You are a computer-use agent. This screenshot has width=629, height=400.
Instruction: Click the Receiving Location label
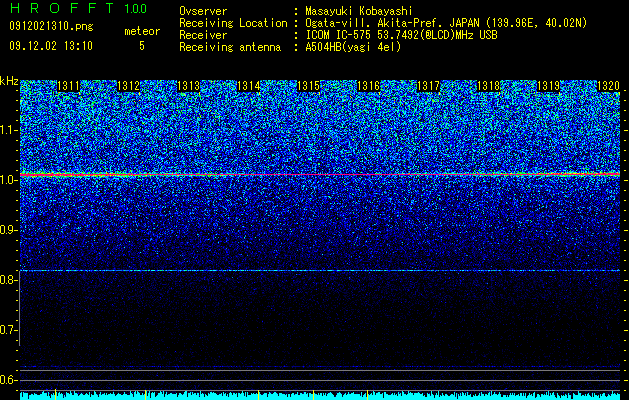[x=233, y=23]
